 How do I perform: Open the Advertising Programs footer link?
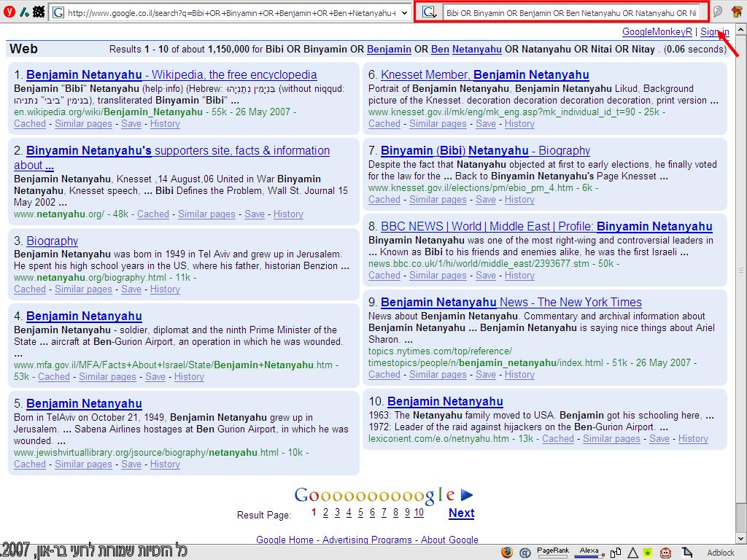(367, 540)
